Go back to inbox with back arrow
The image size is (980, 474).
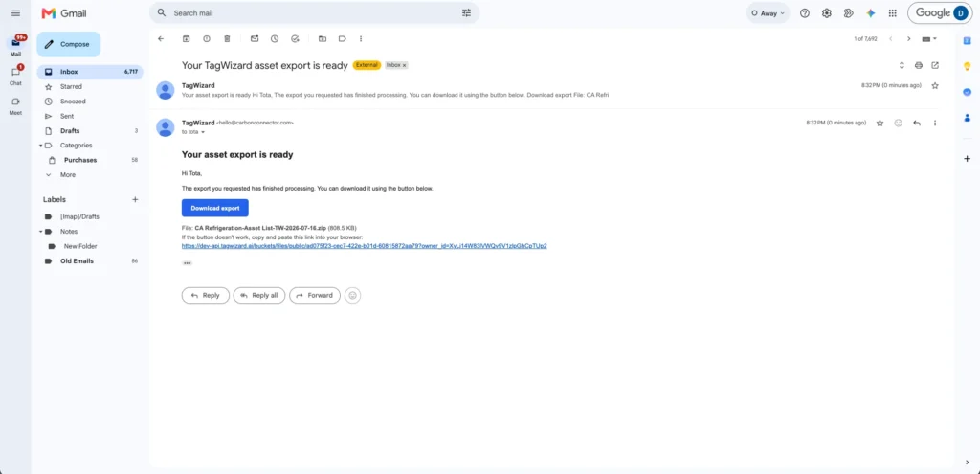click(161, 38)
